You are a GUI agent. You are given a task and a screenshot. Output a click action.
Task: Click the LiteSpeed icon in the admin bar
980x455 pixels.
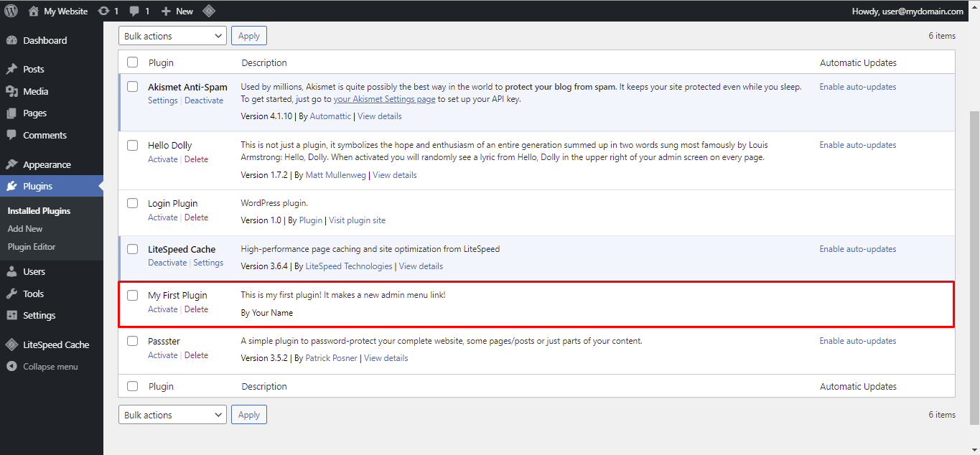[x=209, y=11]
